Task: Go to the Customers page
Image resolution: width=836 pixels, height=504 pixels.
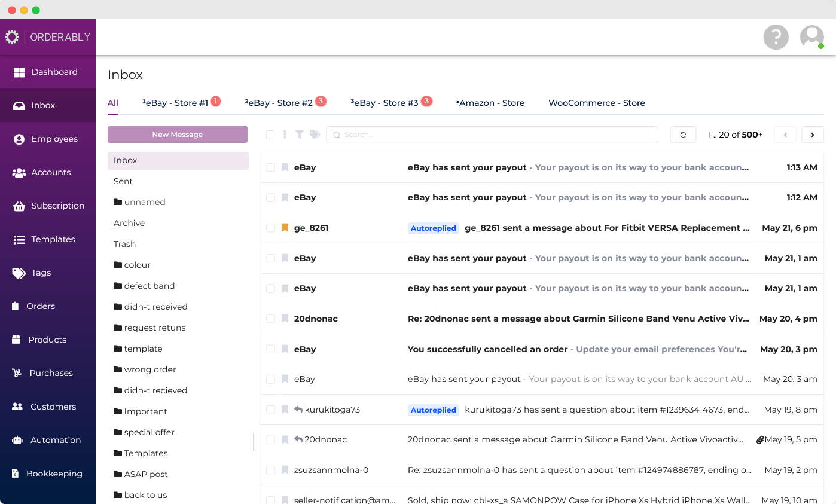Action: (x=48, y=407)
